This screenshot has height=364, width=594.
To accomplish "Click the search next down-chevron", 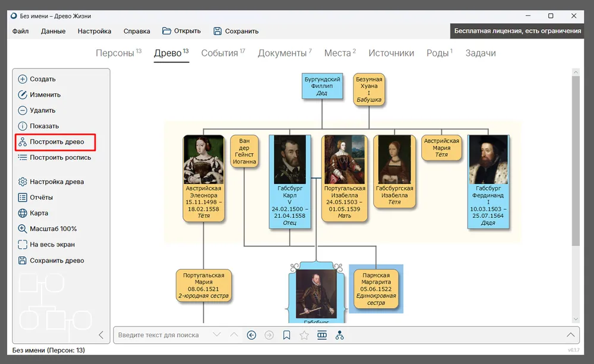I will click(217, 335).
